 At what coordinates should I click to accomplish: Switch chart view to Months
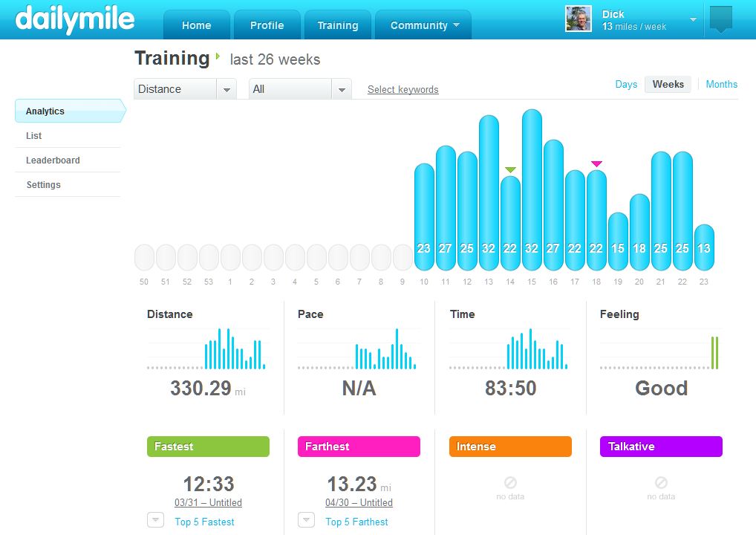[x=721, y=84]
